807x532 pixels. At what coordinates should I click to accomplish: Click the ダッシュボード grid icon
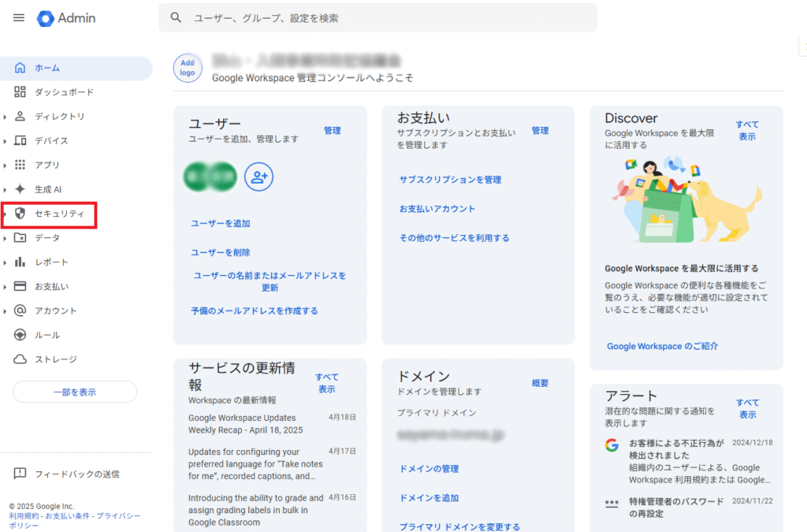point(20,91)
